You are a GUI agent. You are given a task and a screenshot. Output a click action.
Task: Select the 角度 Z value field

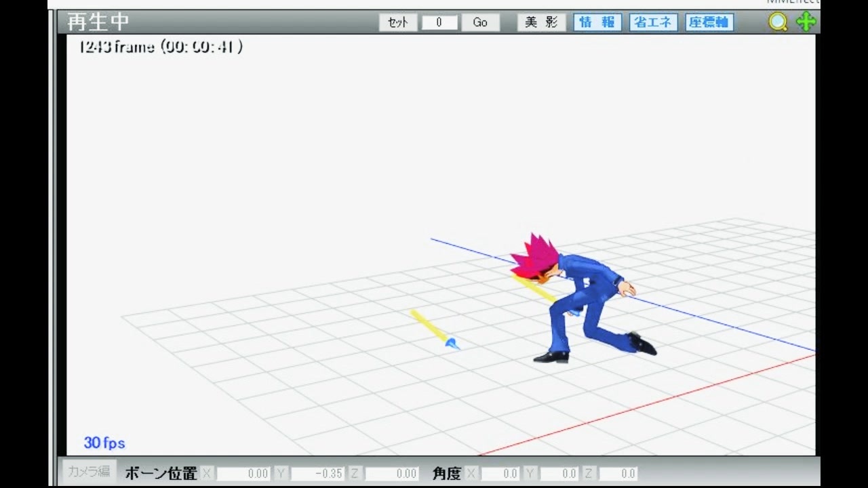point(618,474)
